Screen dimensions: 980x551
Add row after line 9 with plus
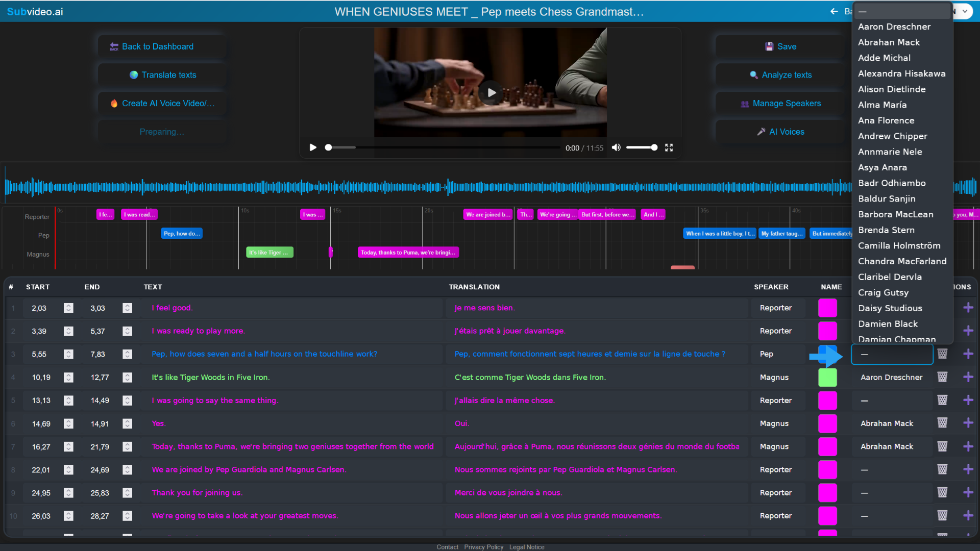pyautogui.click(x=968, y=492)
